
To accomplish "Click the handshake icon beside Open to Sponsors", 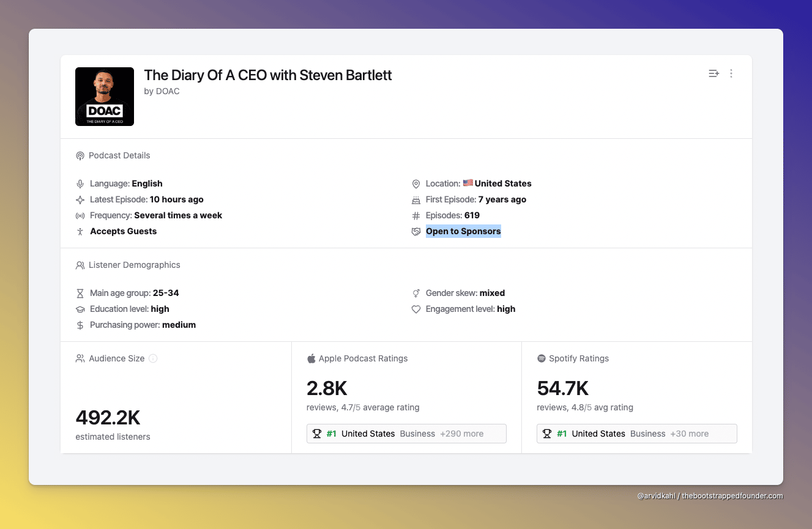I will click(x=416, y=232).
